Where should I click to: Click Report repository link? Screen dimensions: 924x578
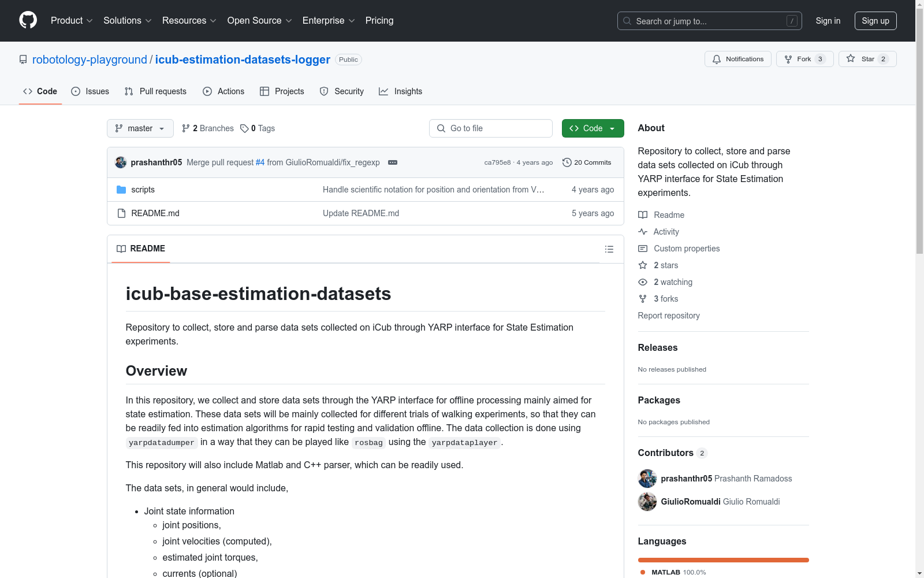coord(669,316)
